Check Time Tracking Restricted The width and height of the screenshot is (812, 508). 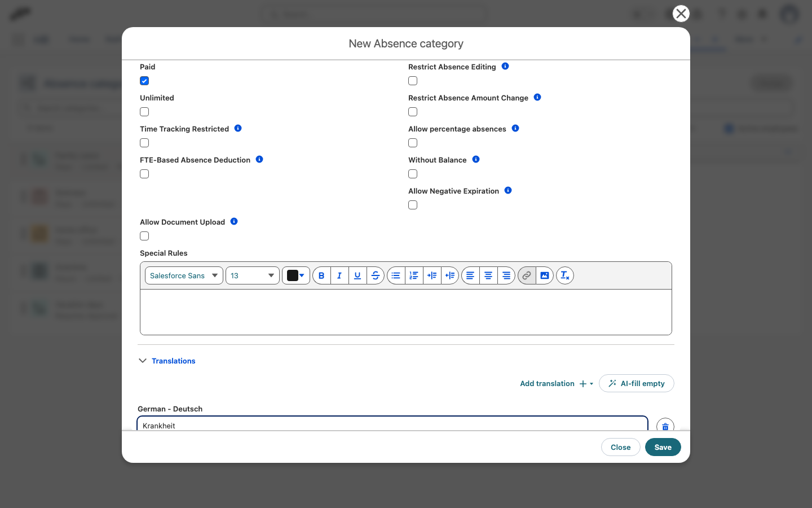[x=144, y=143]
